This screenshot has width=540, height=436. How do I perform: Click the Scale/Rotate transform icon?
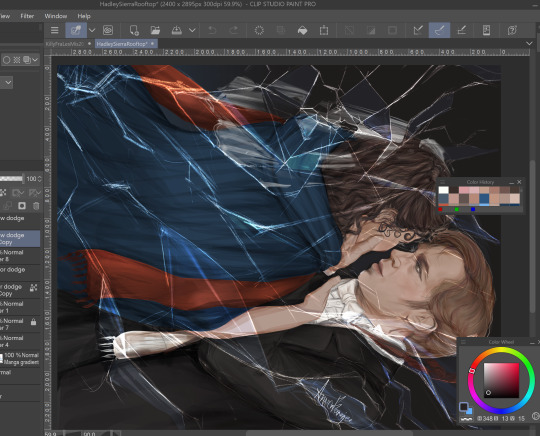tap(324, 30)
